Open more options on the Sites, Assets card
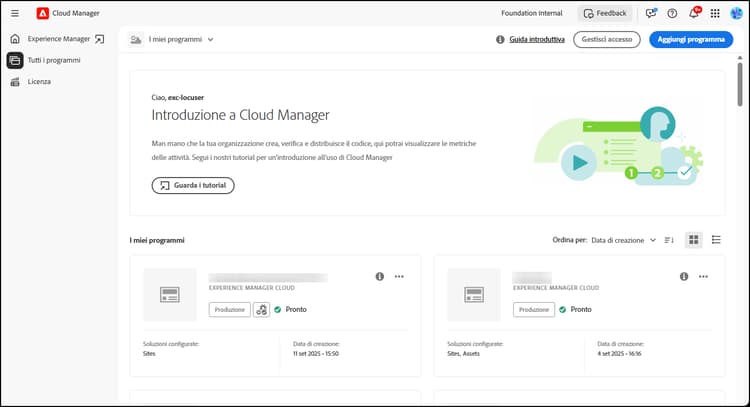This screenshot has width=750, height=407. click(x=703, y=276)
